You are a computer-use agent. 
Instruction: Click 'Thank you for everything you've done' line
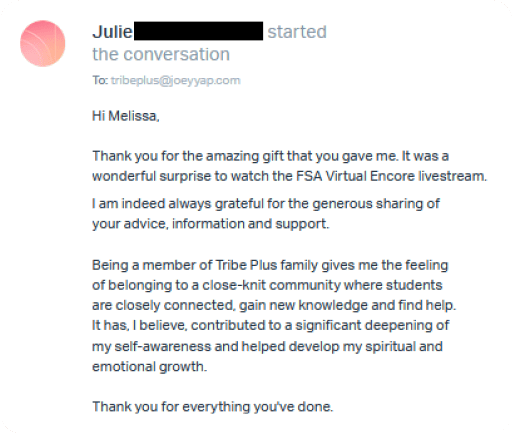click(x=213, y=407)
